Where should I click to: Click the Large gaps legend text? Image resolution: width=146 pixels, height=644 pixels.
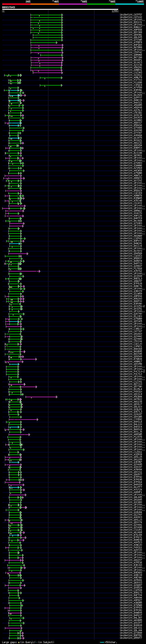pos(28,642)
